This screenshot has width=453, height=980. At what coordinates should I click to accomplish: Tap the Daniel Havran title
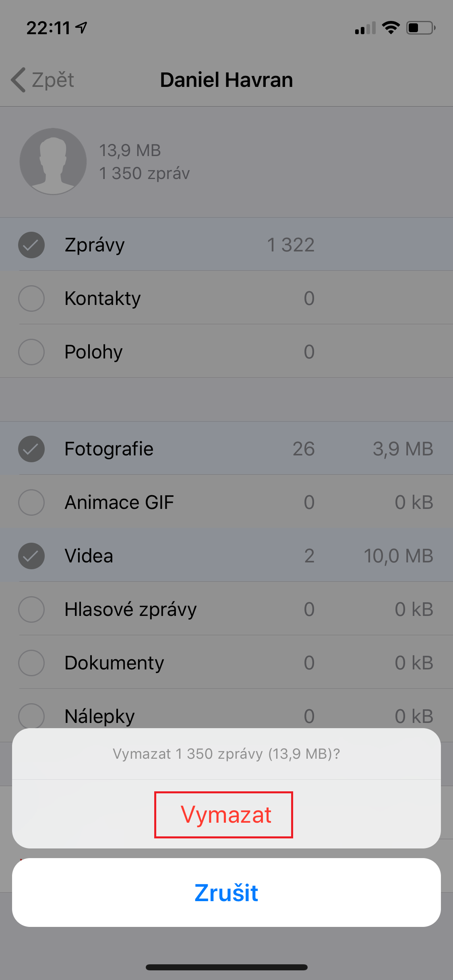(x=226, y=80)
